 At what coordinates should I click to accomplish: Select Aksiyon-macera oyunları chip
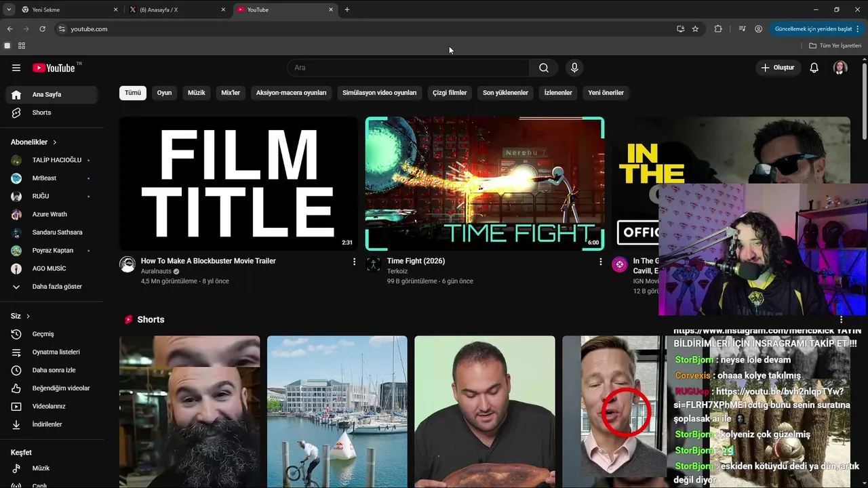coord(291,93)
